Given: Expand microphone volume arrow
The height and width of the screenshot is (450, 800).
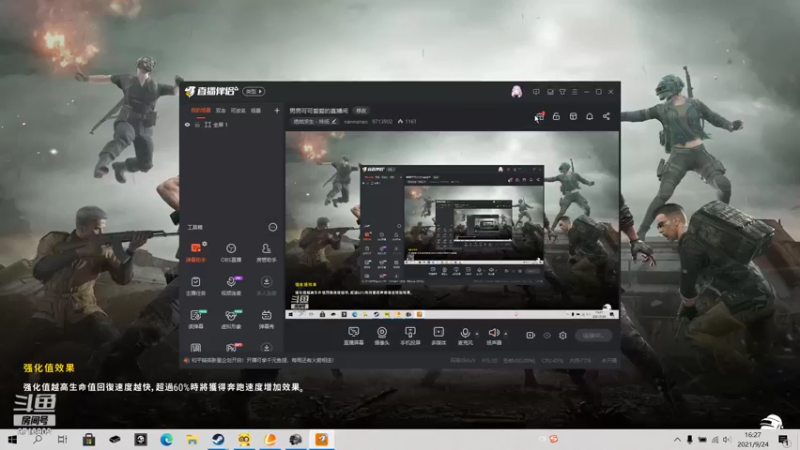Looking at the screenshot, I should tap(477, 334).
